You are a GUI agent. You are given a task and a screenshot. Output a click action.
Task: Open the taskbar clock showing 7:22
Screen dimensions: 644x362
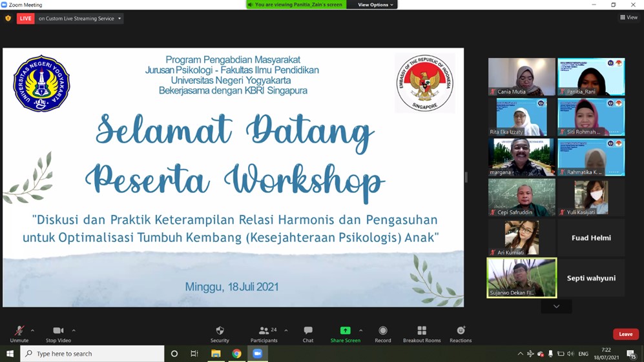pos(607,354)
